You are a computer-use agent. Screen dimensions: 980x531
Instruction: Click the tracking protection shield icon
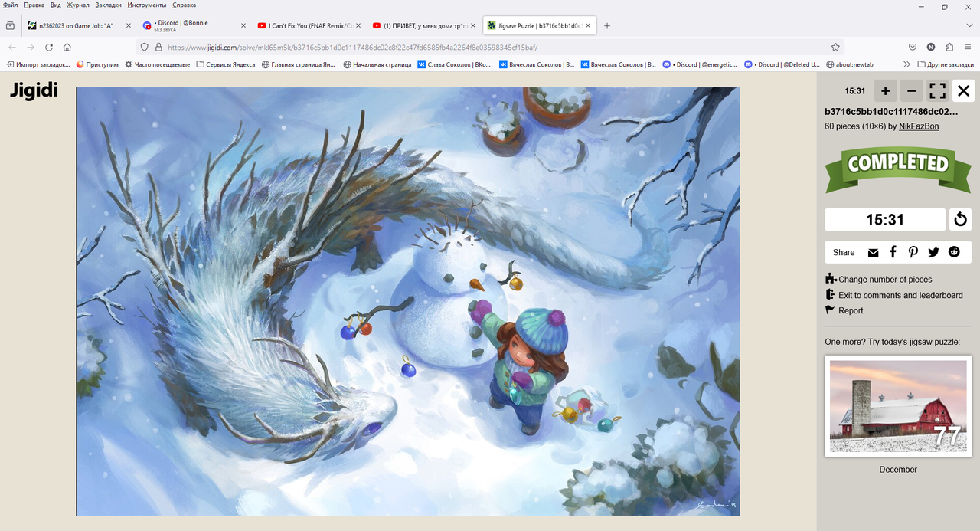[144, 47]
